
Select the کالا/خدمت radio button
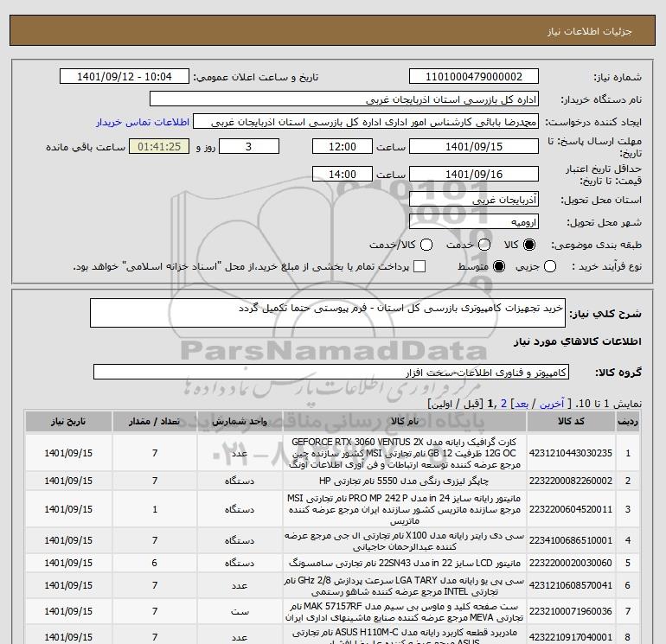tap(426, 245)
